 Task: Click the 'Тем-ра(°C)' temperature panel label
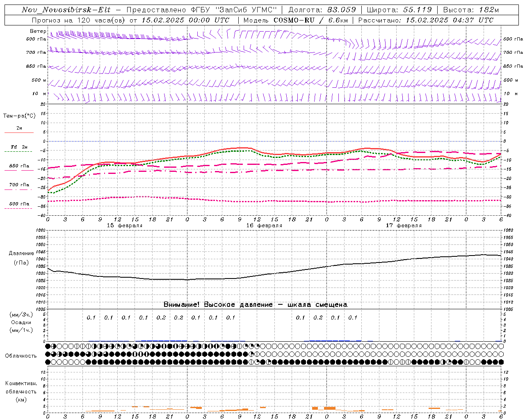tap(19, 116)
